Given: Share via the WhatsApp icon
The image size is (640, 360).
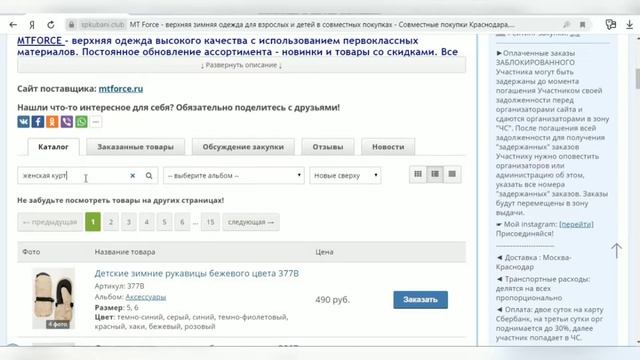Looking at the screenshot, I should pyautogui.click(x=81, y=122).
